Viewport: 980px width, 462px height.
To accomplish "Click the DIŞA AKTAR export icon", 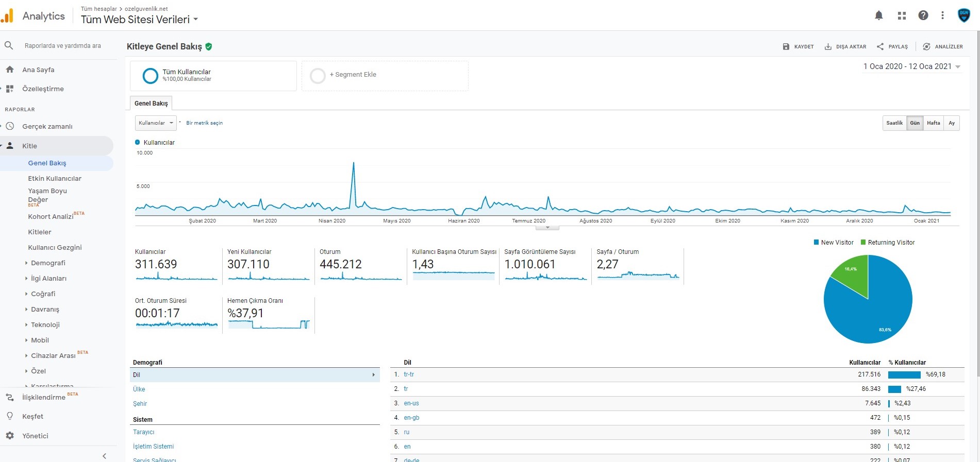I will pos(828,46).
